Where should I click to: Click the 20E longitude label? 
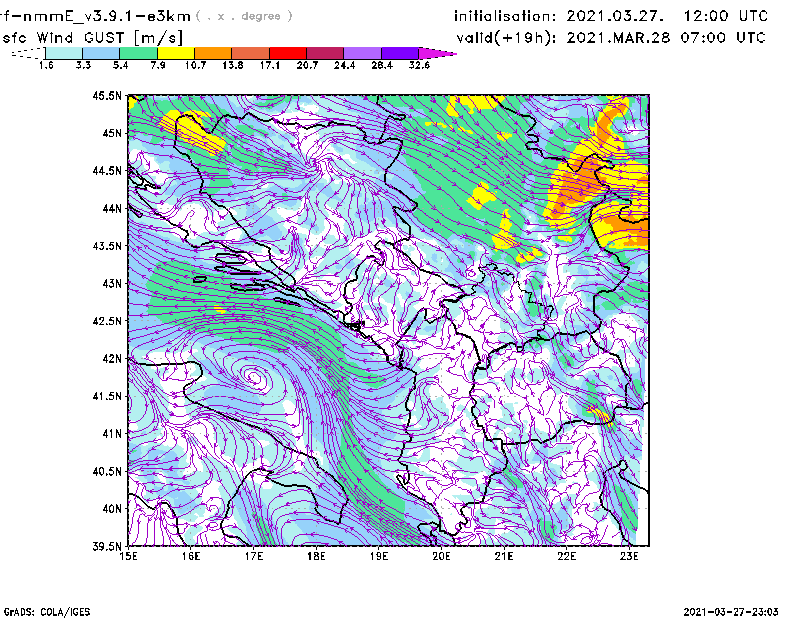[x=441, y=556]
